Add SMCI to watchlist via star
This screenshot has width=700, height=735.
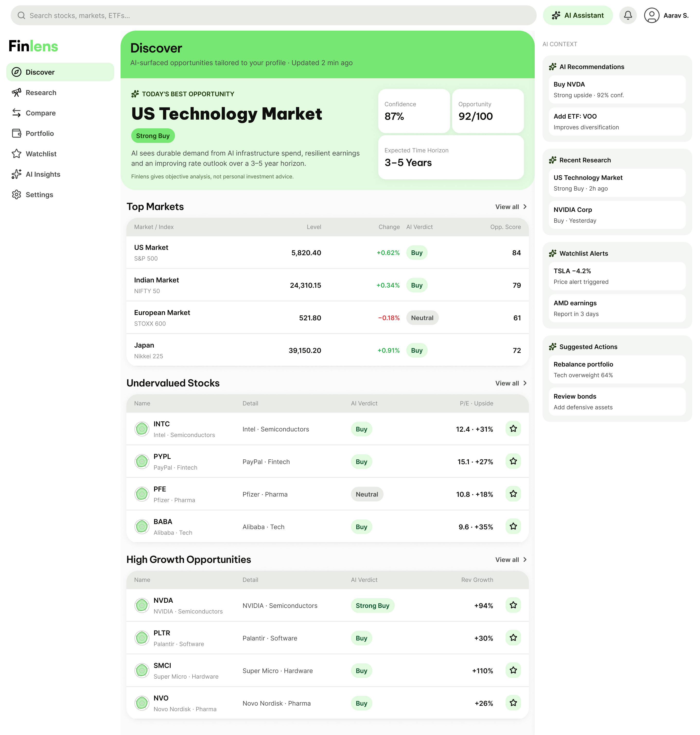(513, 670)
